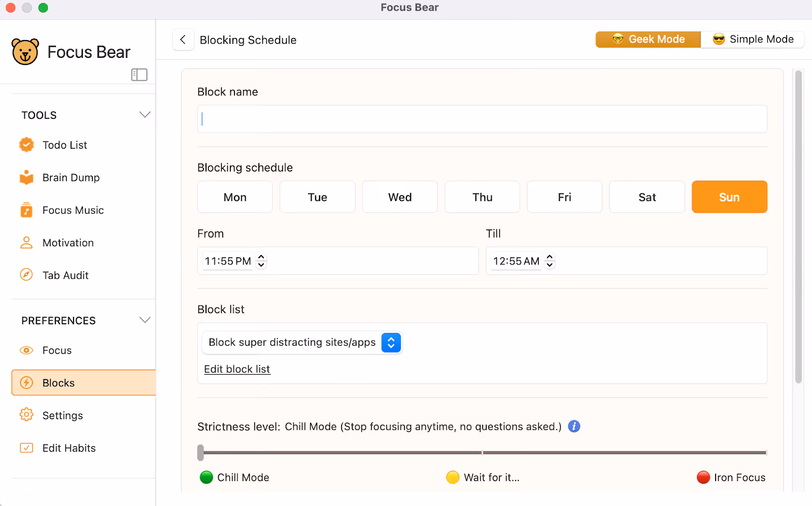Toggle Fri in blocking schedule
Screen dimensions: 812x506
[x=564, y=197]
